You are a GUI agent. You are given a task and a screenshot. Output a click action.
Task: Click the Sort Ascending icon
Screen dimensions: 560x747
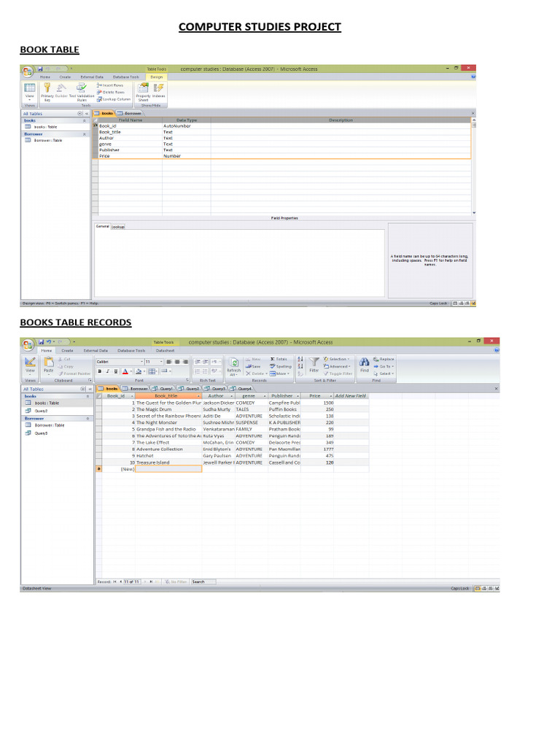point(300,359)
